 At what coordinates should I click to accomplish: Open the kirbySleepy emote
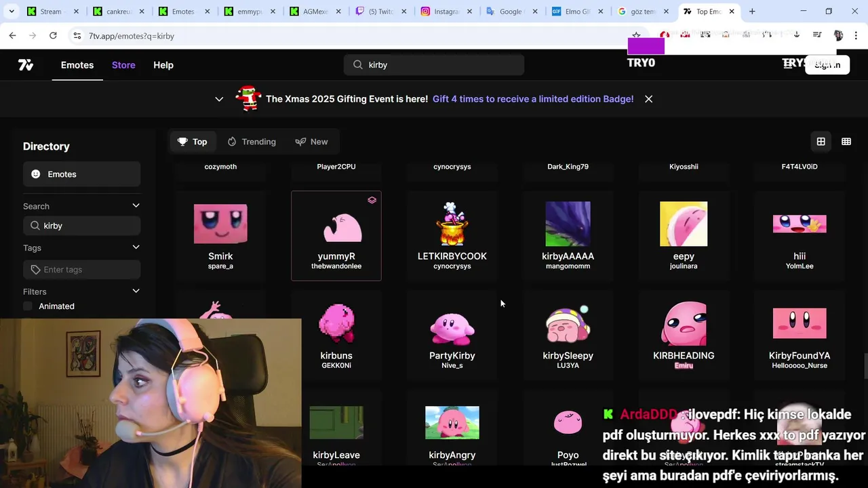click(x=568, y=335)
